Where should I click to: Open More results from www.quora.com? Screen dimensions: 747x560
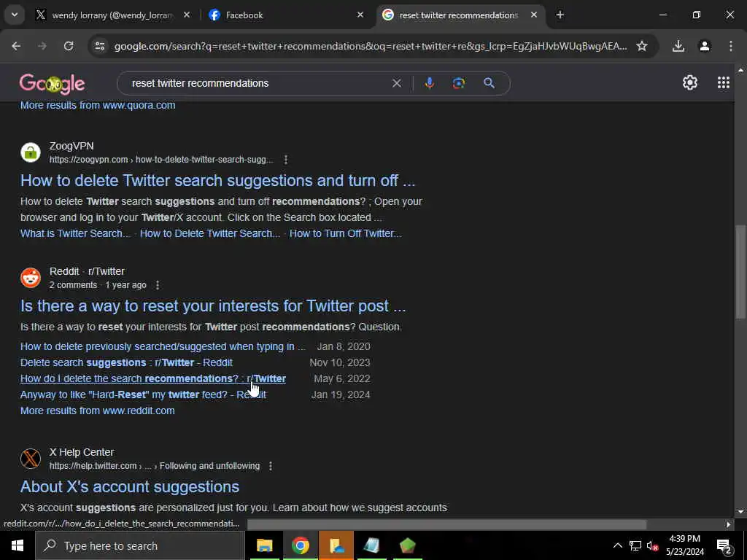click(98, 105)
